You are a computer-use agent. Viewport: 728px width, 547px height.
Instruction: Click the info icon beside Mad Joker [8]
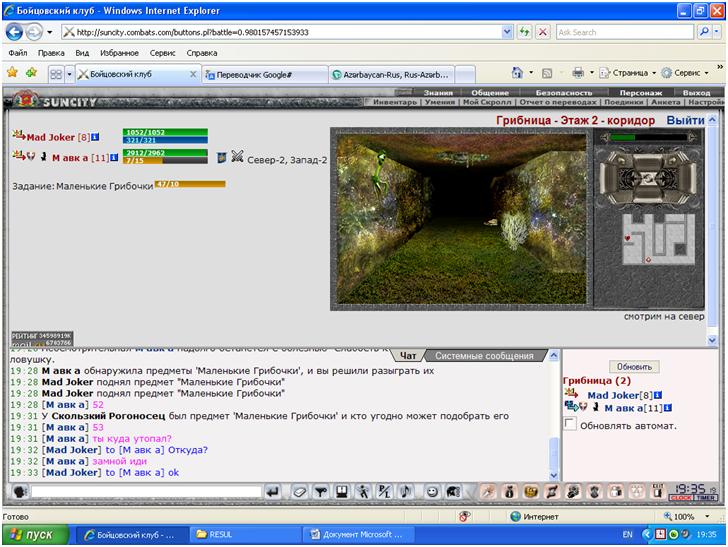pos(95,137)
